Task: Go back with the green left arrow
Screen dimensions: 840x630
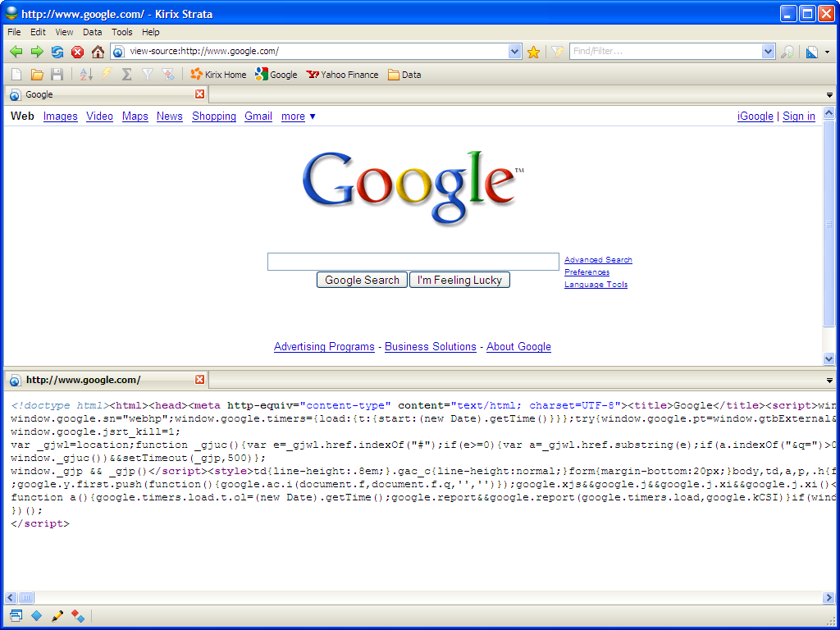Action: 16,52
